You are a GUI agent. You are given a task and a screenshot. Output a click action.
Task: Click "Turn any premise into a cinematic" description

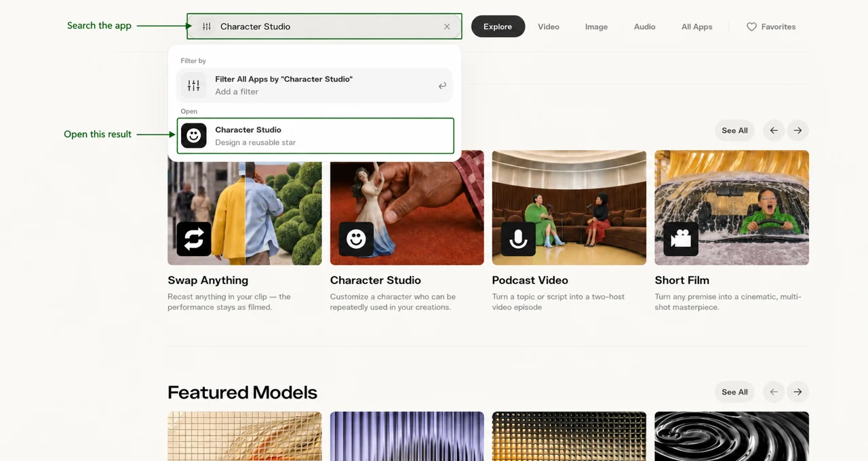click(x=728, y=302)
